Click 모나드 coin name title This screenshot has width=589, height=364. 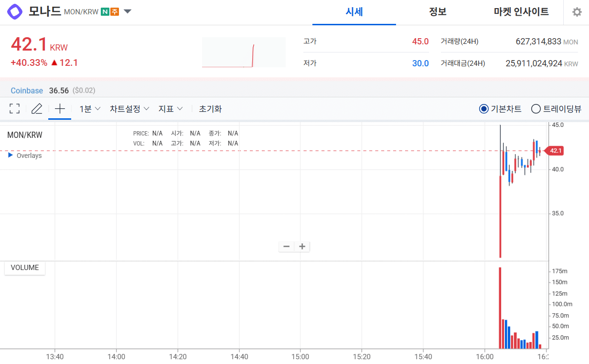tap(45, 11)
